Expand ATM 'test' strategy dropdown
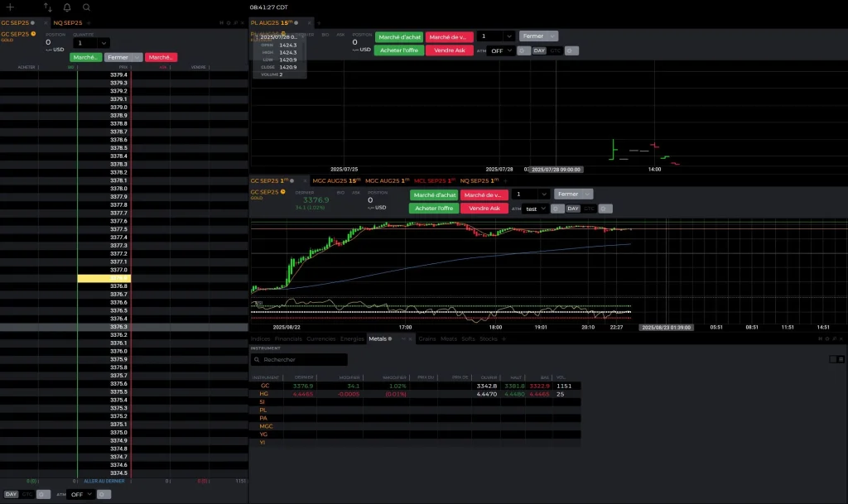 tap(537, 209)
